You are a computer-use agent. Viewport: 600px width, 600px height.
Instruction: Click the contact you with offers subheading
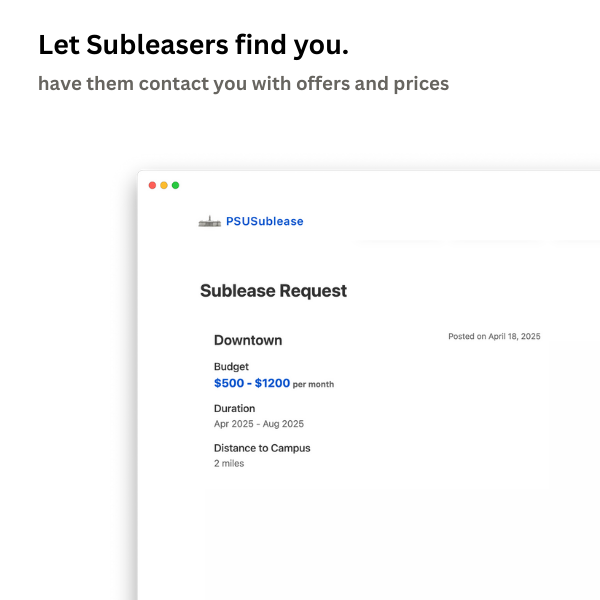(x=243, y=83)
